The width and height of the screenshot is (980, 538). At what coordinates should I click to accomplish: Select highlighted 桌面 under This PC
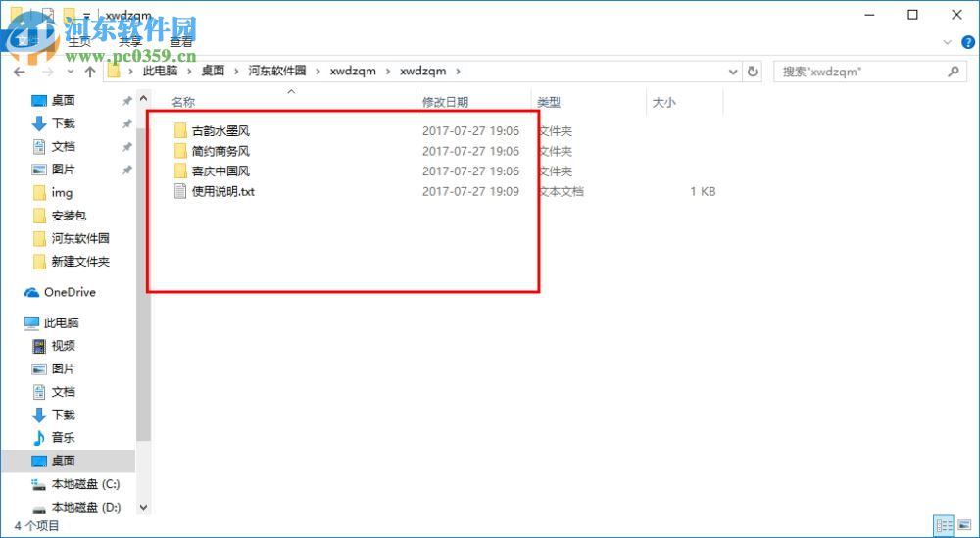(63, 462)
